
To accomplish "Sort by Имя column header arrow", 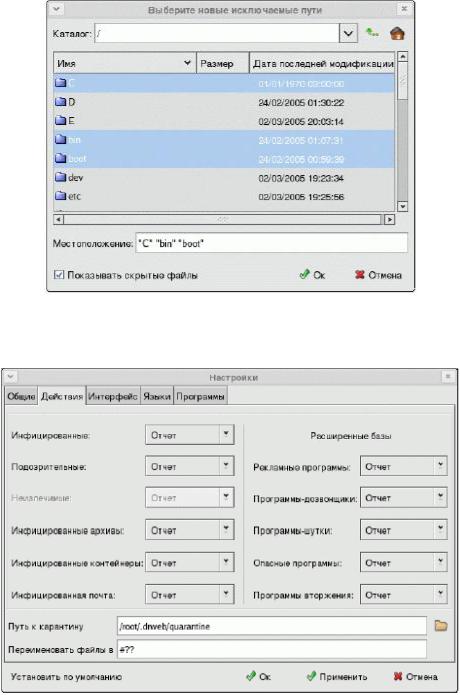I will pyautogui.click(x=187, y=63).
